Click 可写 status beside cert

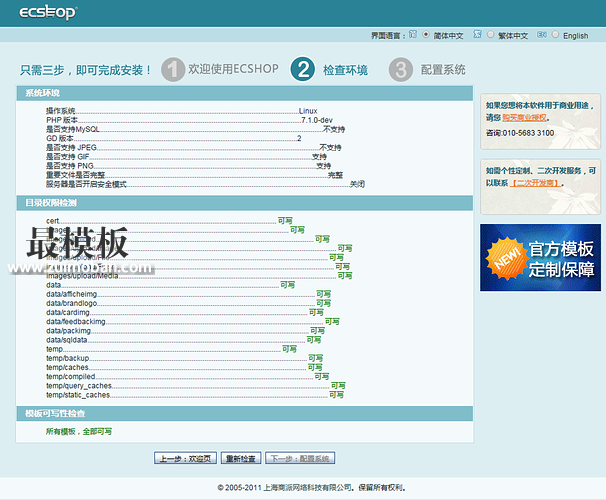(285, 221)
